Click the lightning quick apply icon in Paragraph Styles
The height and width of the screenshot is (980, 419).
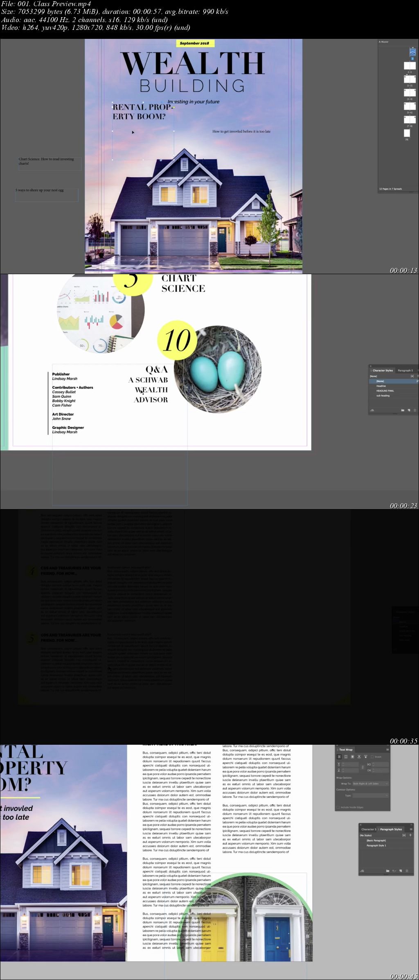pos(410,835)
